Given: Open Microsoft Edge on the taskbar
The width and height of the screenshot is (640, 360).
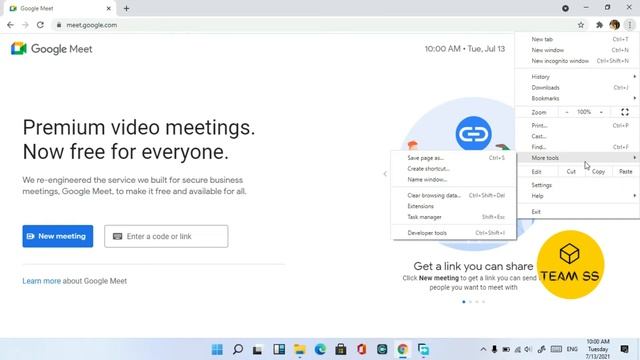Looking at the screenshot, I should (x=320, y=349).
